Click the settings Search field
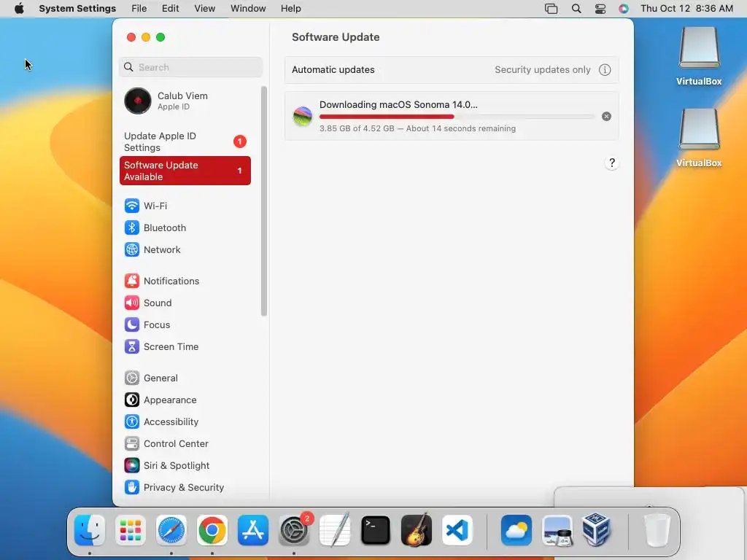This screenshot has height=560, width=747. pyautogui.click(x=190, y=67)
